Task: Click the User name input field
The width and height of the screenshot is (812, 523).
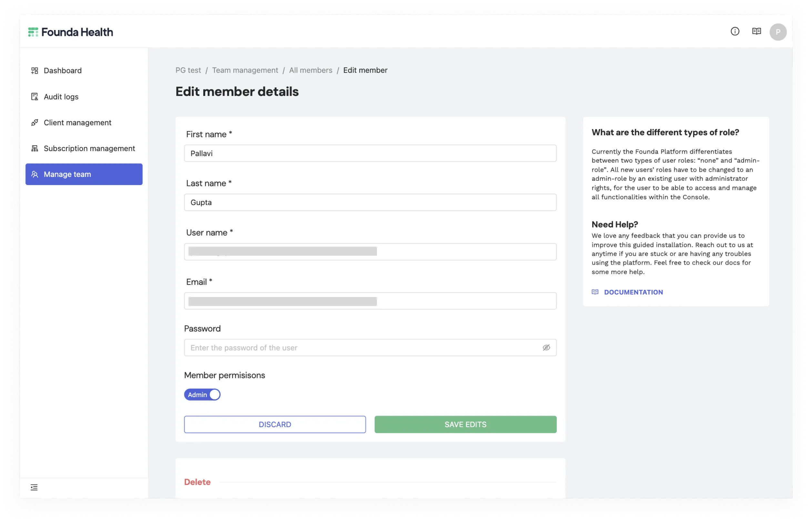Action: pyautogui.click(x=370, y=251)
